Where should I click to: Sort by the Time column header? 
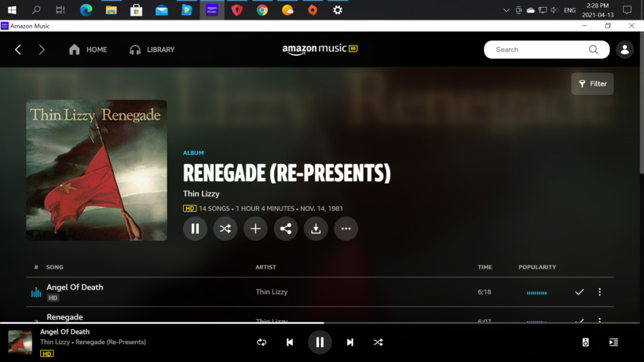click(x=485, y=267)
